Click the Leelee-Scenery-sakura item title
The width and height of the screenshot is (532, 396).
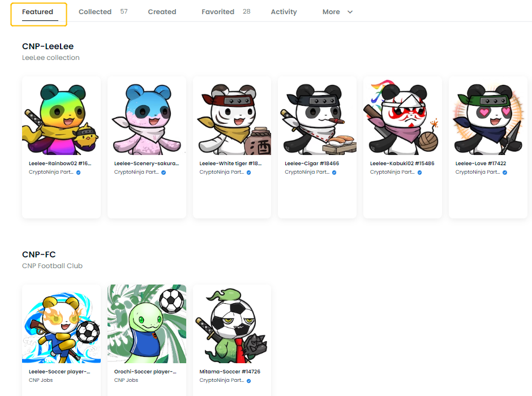point(147,163)
